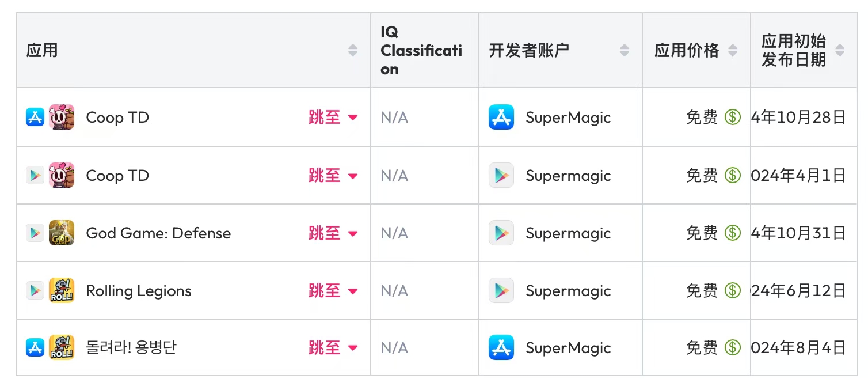Image resolution: width=868 pixels, height=390 pixels.
Task: Sort by the 开发者账户 column arrows
Action: click(x=625, y=51)
